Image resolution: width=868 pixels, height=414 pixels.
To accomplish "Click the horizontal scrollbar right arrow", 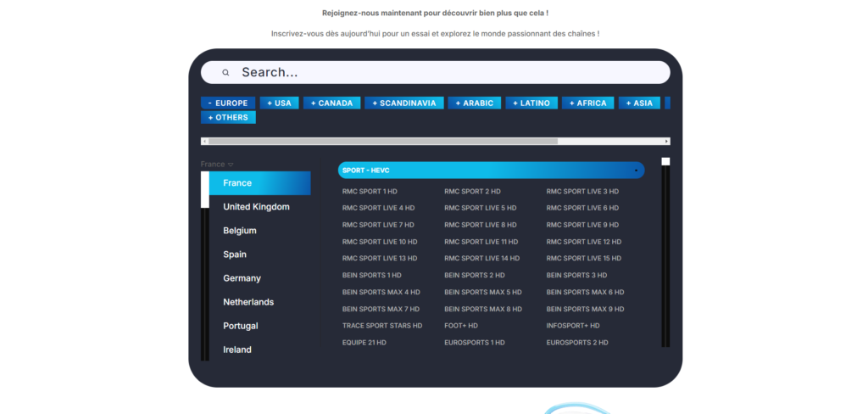I will click(x=666, y=142).
